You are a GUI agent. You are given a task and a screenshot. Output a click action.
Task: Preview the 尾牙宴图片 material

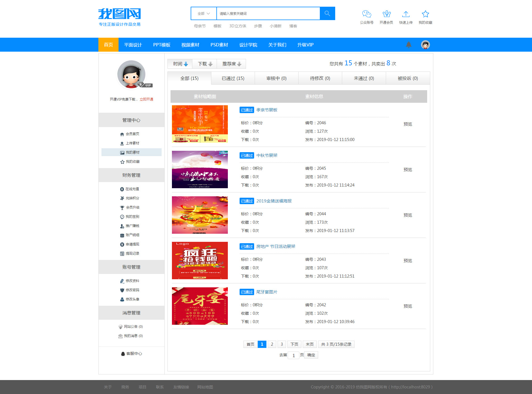pos(408,306)
